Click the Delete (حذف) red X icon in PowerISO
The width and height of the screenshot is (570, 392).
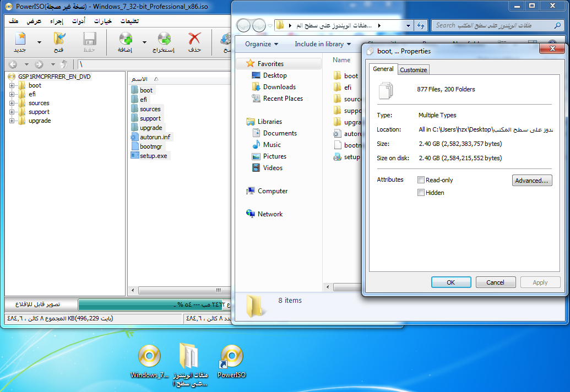(x=194, y=42)
